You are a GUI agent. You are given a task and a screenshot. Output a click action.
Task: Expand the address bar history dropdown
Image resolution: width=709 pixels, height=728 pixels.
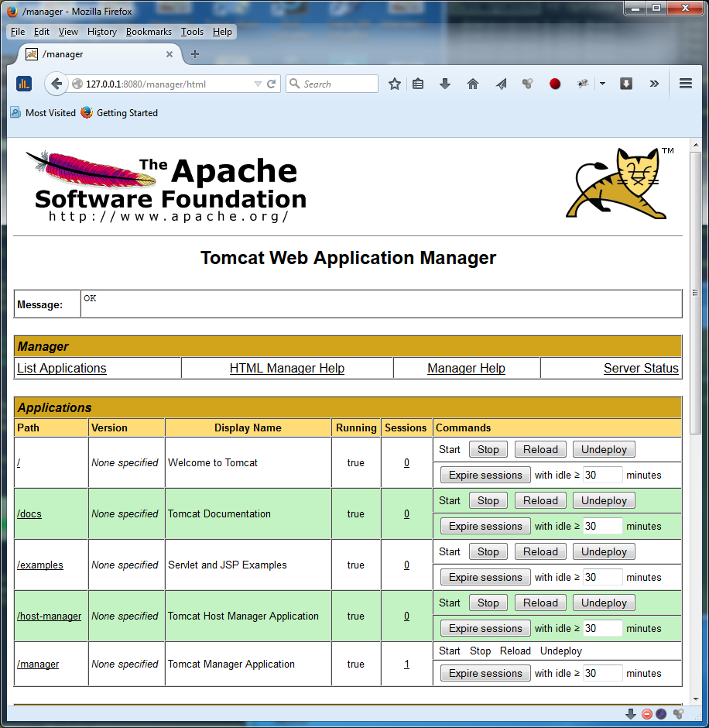point(258,84)
